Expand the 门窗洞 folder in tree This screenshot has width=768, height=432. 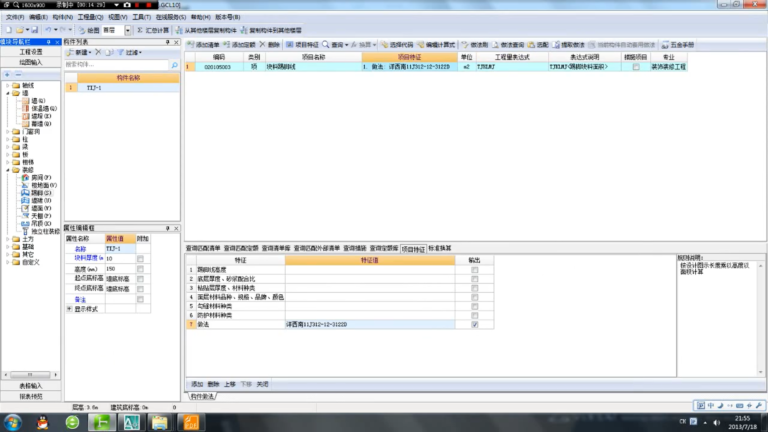click(x=8, y=132)
